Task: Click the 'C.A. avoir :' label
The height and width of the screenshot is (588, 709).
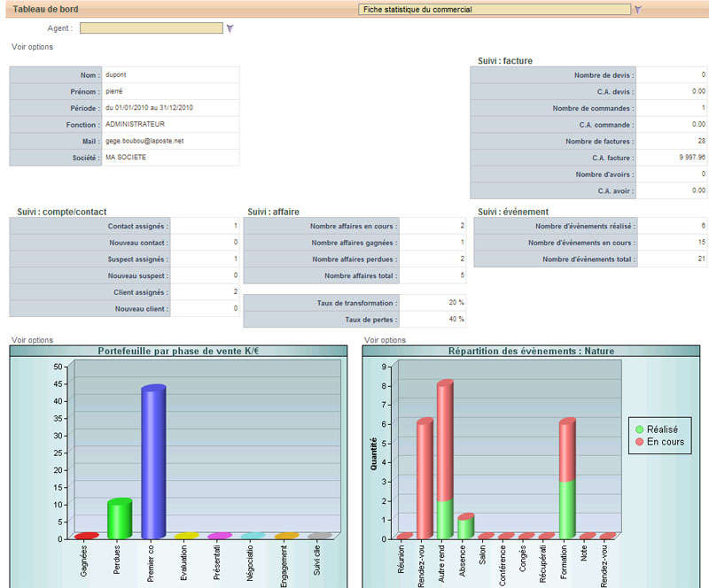Action: (x=616, y=190)
